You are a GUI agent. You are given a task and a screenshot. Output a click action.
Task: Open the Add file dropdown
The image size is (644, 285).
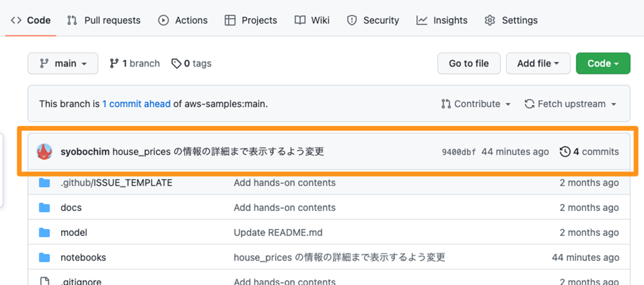click(x=538, y=63)
